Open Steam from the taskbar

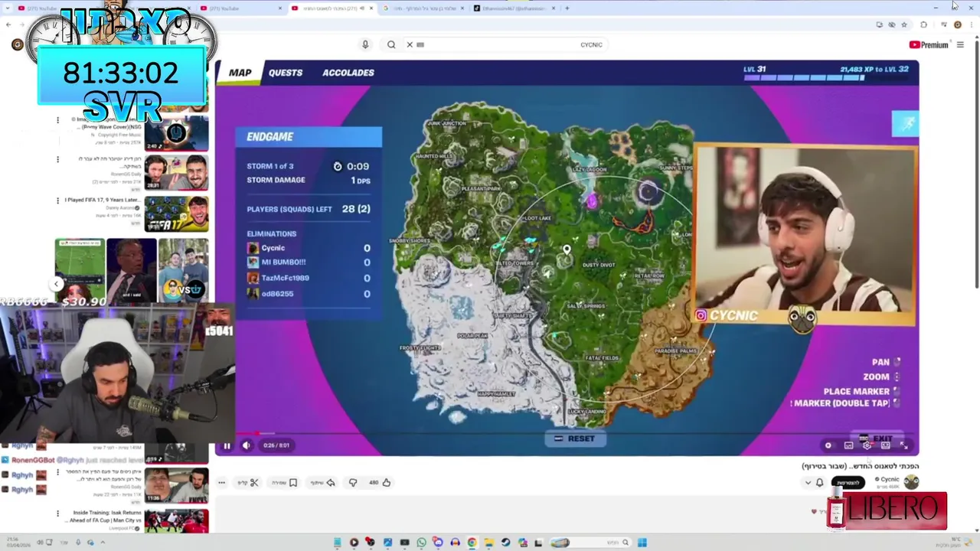(x=506, y=543)
